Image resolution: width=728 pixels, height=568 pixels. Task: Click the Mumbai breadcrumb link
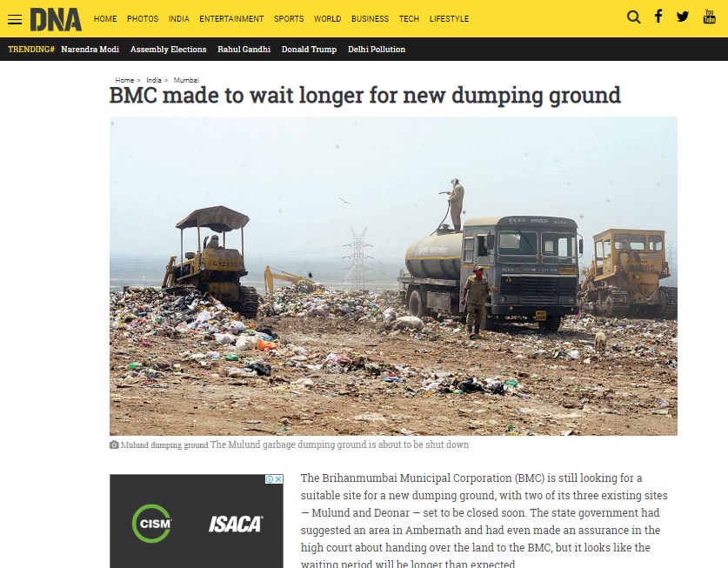(x=186, y=80)
